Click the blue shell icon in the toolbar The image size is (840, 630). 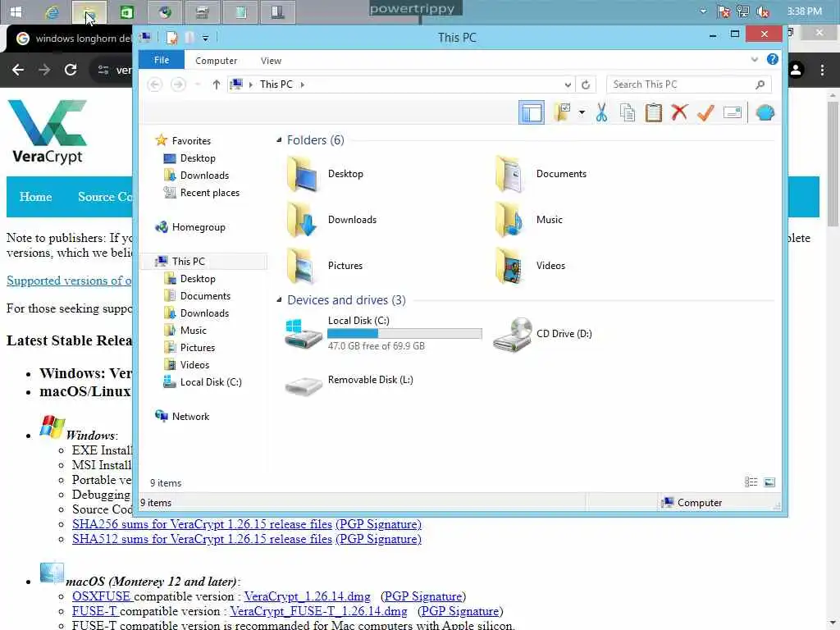765,113
